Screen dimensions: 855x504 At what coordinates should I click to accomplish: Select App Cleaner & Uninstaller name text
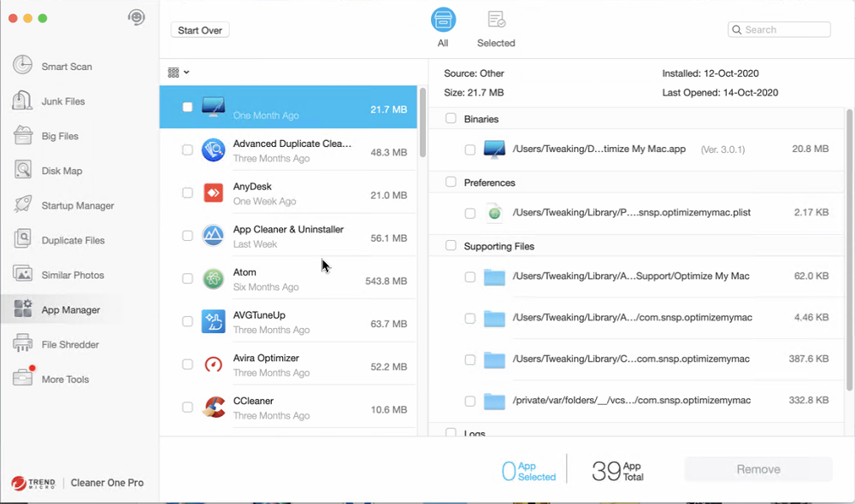(x=288, y=230)
